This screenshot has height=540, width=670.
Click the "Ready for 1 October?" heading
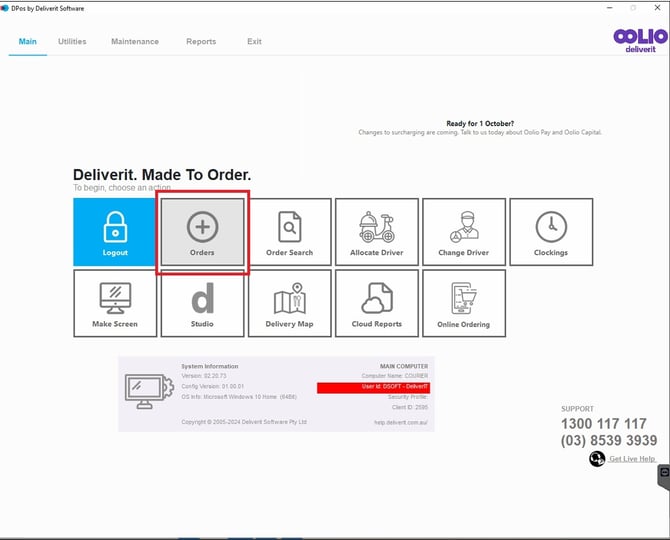(x=480, y=123)
